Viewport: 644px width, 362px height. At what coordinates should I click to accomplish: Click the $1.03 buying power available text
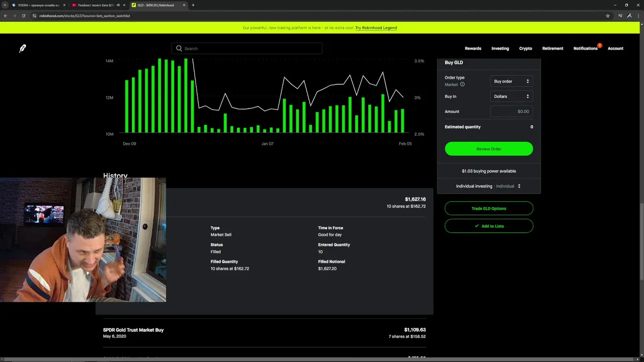point(489,171)
